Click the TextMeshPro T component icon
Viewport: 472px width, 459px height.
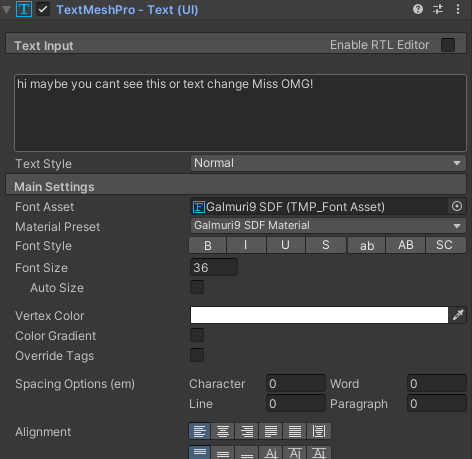tap(24, 9)
